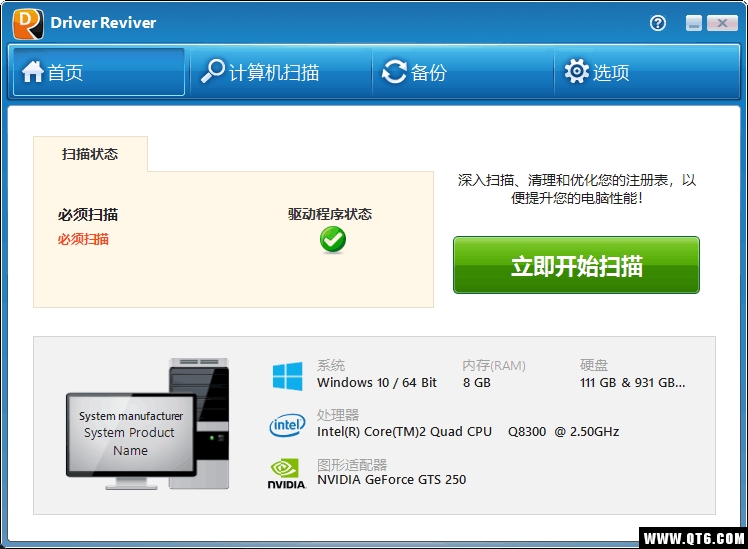
Task: Click the computer monitor and tower image
Action: point(147,424)
